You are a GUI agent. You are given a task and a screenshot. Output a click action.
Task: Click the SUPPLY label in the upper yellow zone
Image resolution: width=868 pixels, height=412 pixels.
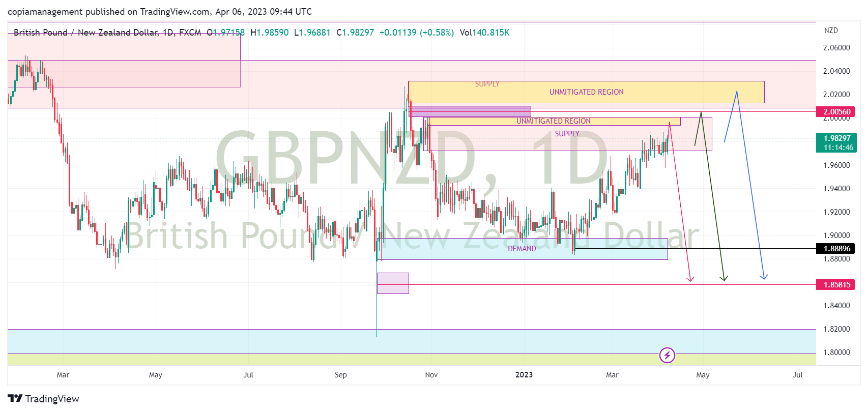(487, 84)
